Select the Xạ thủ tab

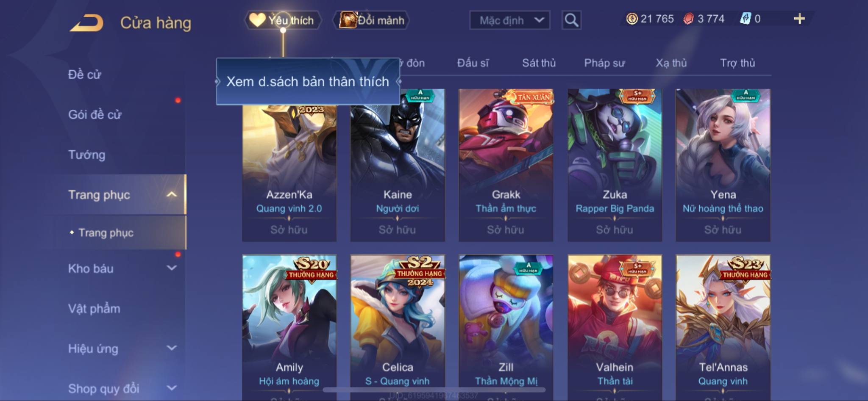671,63
